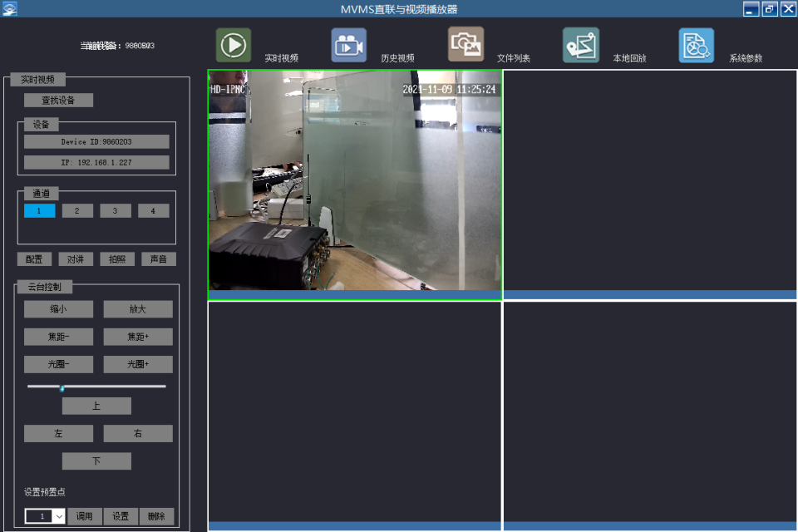The height and width of the screenshot is (532, 798).
Task: Click the local playback (本地回放) map icon
Action: click(580, 45)
